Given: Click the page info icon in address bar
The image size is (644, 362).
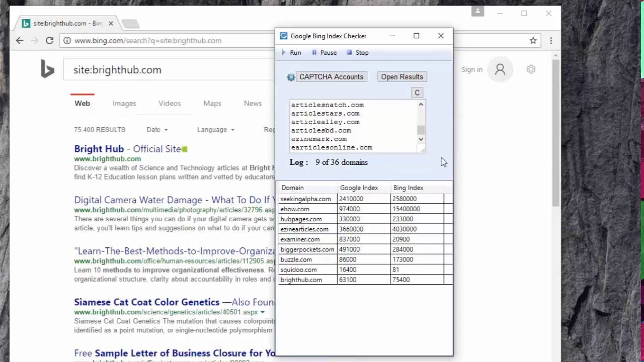Looking at the screenshot, I should pos(67,41).
